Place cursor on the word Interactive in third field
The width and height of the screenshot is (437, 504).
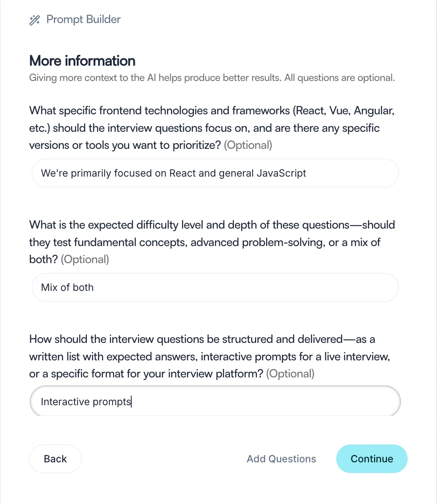click(x=65, y=402)
